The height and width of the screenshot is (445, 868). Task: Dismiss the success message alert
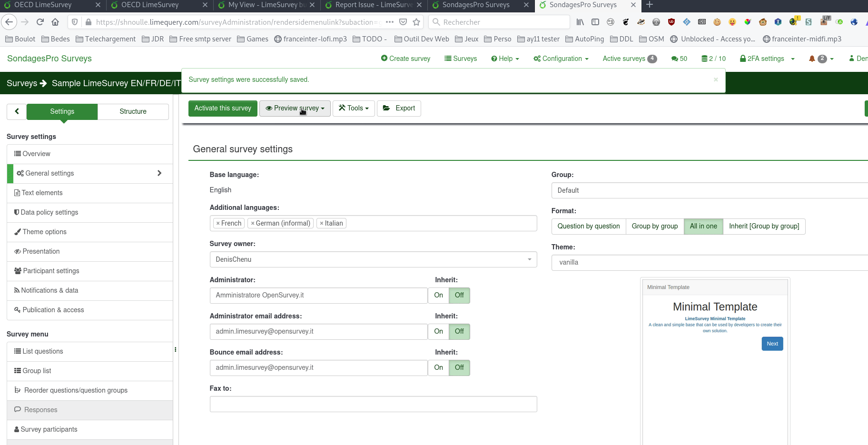715,79
